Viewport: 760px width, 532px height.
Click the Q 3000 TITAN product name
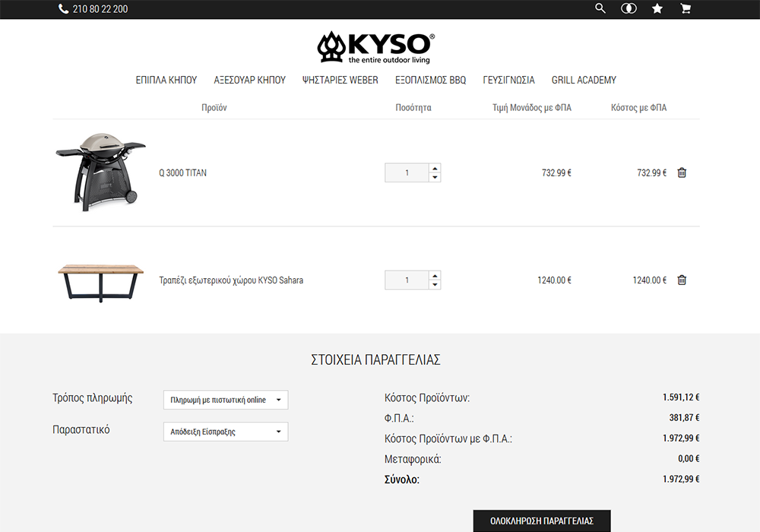182,173
